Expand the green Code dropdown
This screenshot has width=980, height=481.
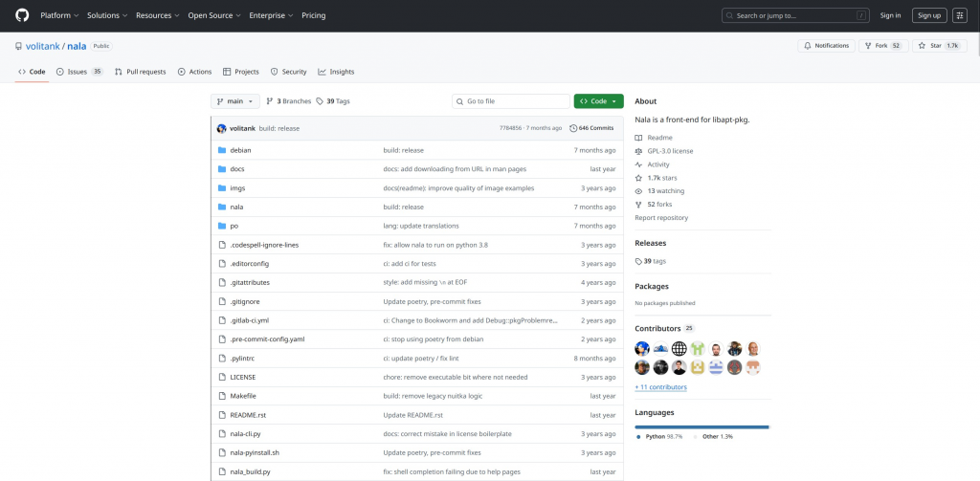(598, 101)
